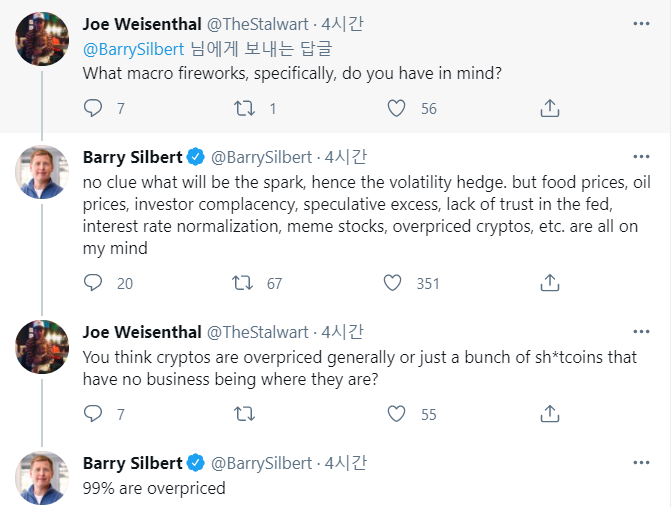Viewport: 671px width, 507px height.
Task: Retweet Barry's volatility hedge tweet
Action: pyautogui.click(x=242, y=283)
